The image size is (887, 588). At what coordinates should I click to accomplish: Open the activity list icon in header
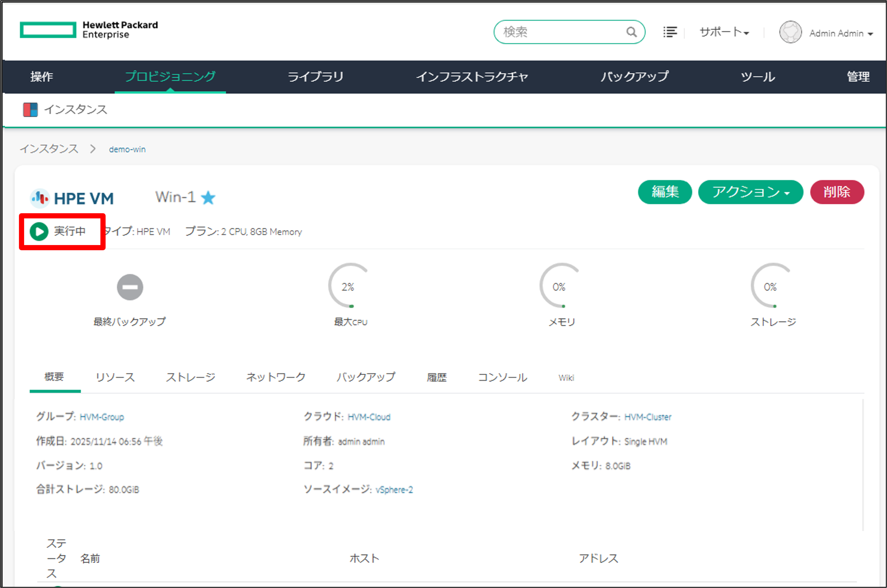point(670,32)
